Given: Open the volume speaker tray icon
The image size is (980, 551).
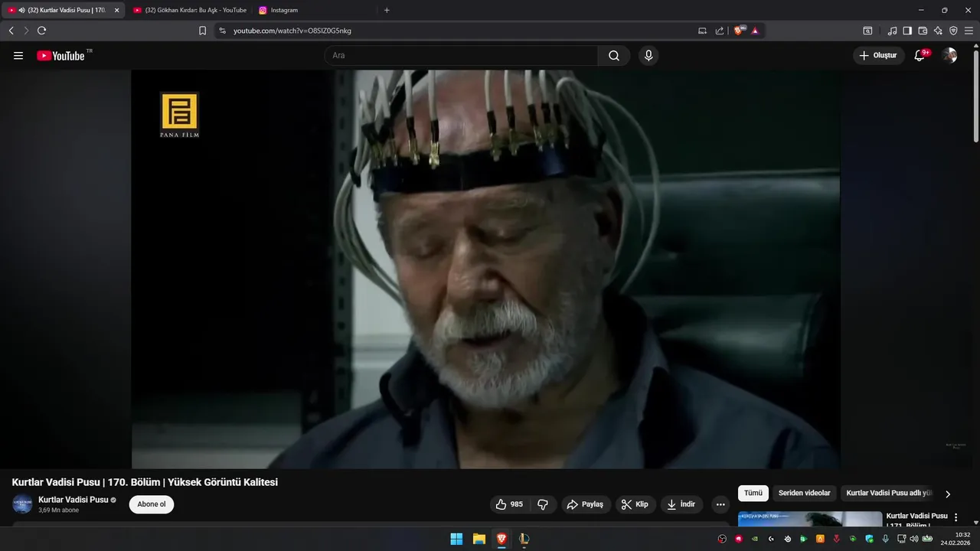Looking at the screenshot, I should point(914,539).
